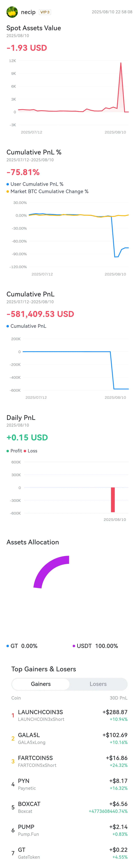Image resolution: width=139 pixels, height=868 pixels.
Task: Click the GT 0.00% allocation legend
Action: coord(22,646)
